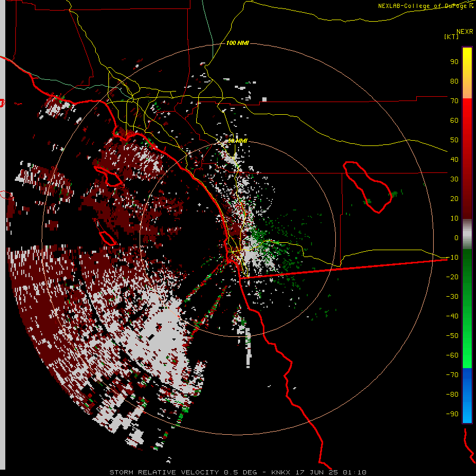This screenshot has width=476, height=476.
Task: Click the 0 value on the velocity scale
Action: coord(456,238)
